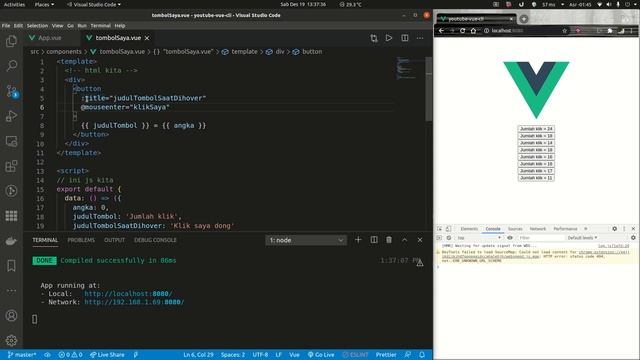Go to browser home page

tap(473, 31)
